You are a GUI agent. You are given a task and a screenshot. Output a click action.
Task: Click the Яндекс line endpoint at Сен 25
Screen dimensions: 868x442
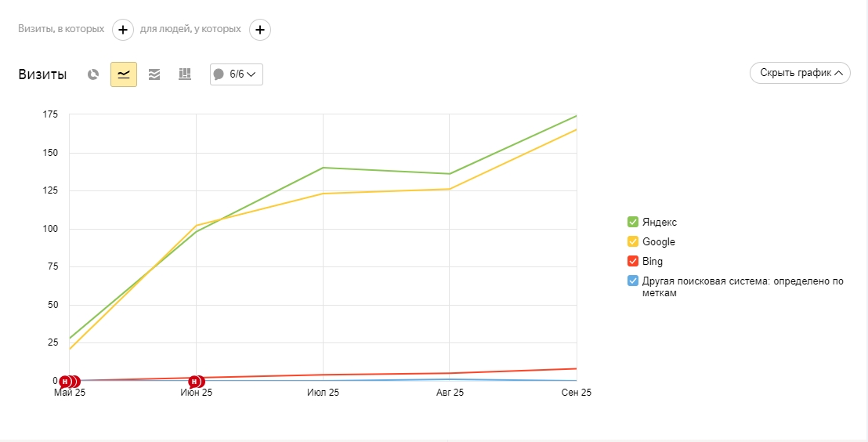point(576,116)
